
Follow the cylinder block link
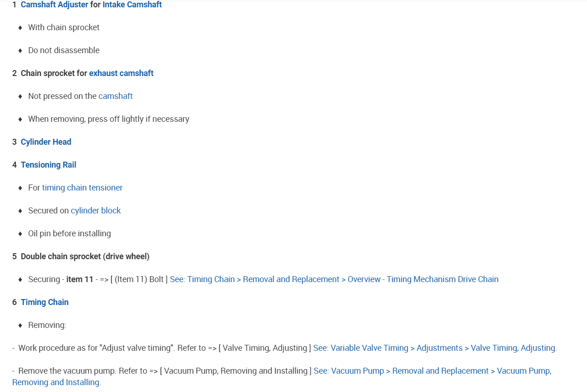[x=95, y=211]
